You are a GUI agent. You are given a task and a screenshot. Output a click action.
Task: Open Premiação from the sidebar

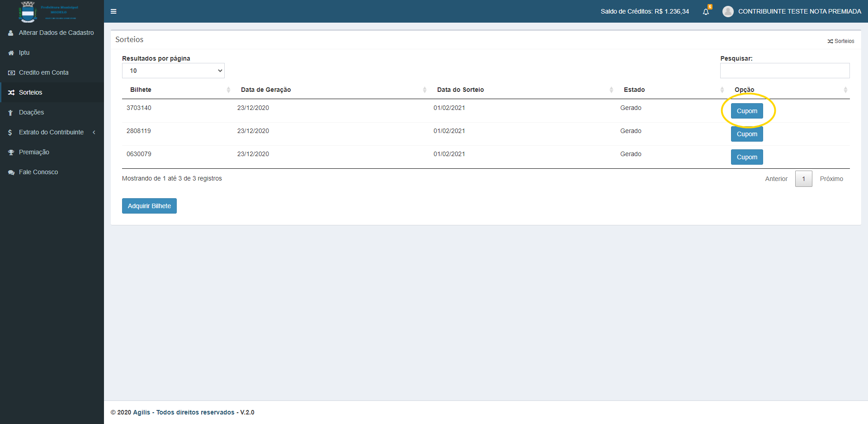coord(34,152)
